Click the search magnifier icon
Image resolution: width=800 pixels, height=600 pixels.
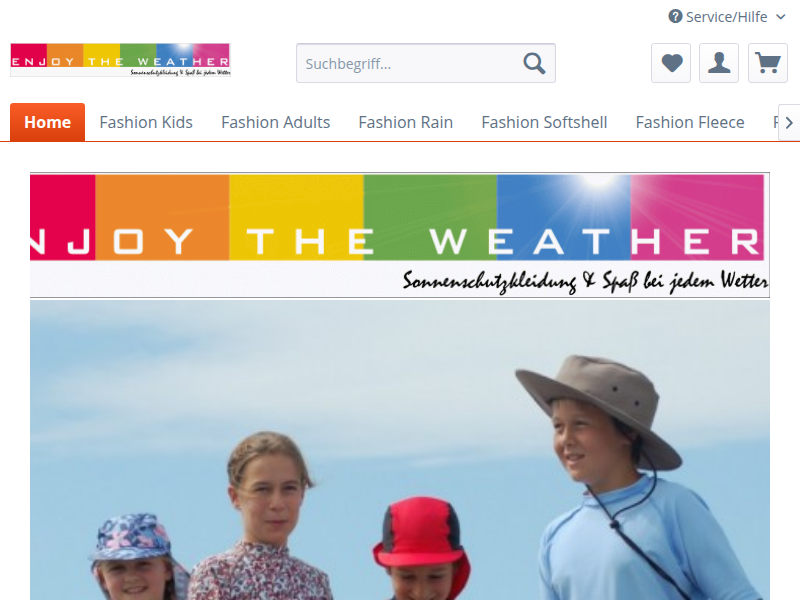[534, 63]
